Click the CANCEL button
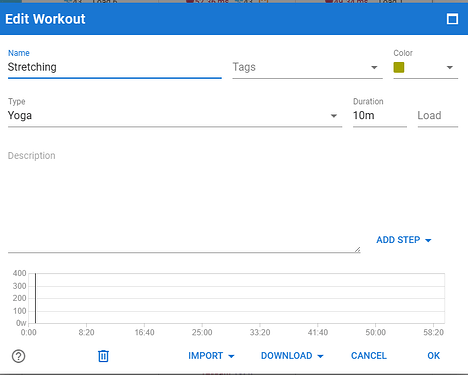 click(369, 356)
